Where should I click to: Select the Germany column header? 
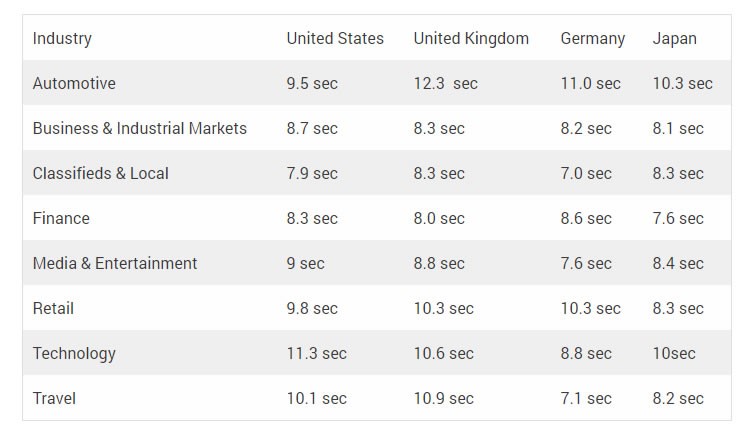tap(593, 38)
